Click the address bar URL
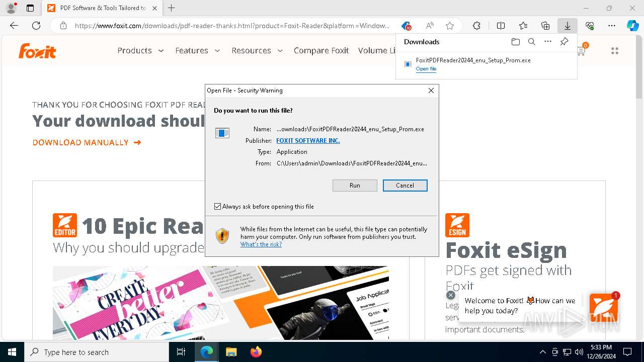644x362 pixels. coord(232,26)
